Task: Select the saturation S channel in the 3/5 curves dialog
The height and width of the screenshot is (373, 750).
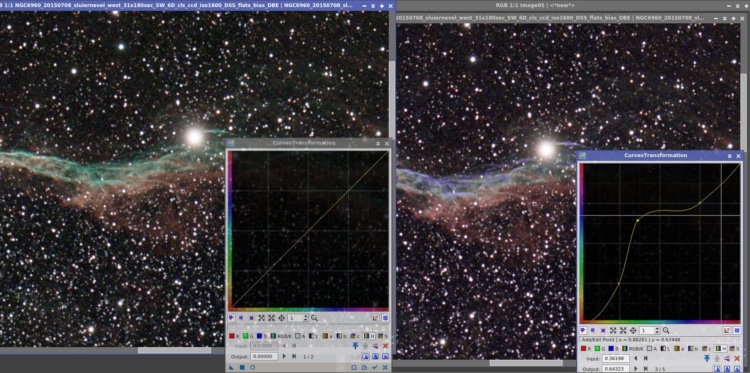Action: tap(734, 349)
